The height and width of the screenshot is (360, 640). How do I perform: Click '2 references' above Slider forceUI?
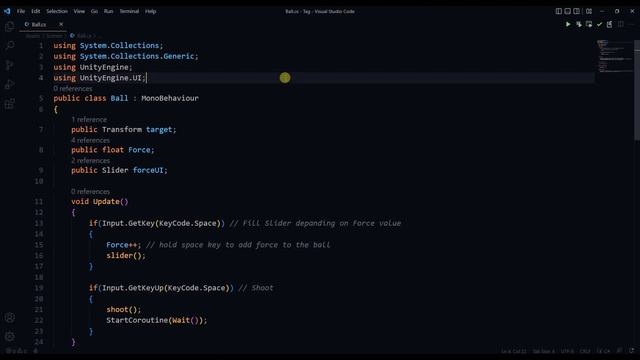[x=90, y=160]
